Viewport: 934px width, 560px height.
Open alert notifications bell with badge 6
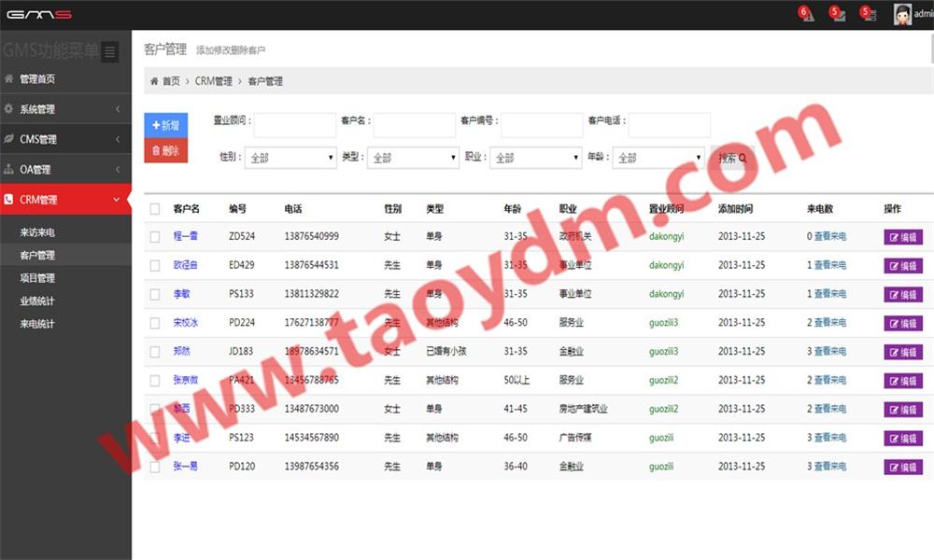point(806,14)
